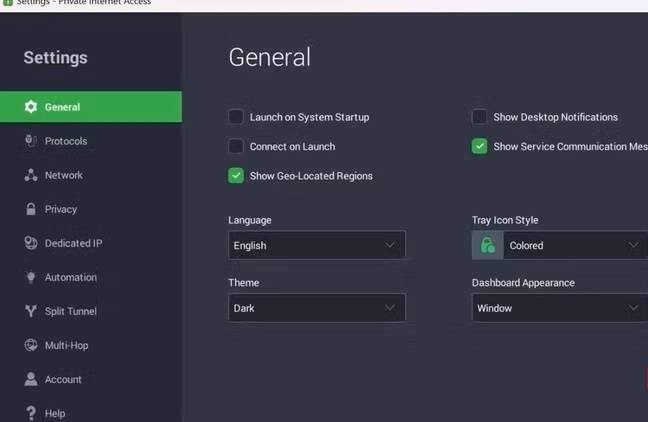Open the Dashboard Appearance dropdown
Image resolution: width=648 pixels, height=422 pixels.
pos(560,308)
